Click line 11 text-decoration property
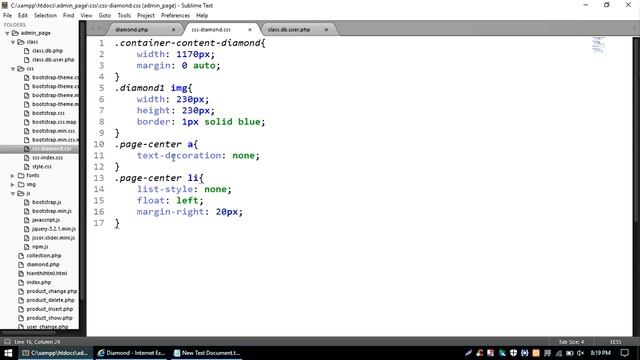This screenshot has width=640, height=360. (x=179, y=156)
